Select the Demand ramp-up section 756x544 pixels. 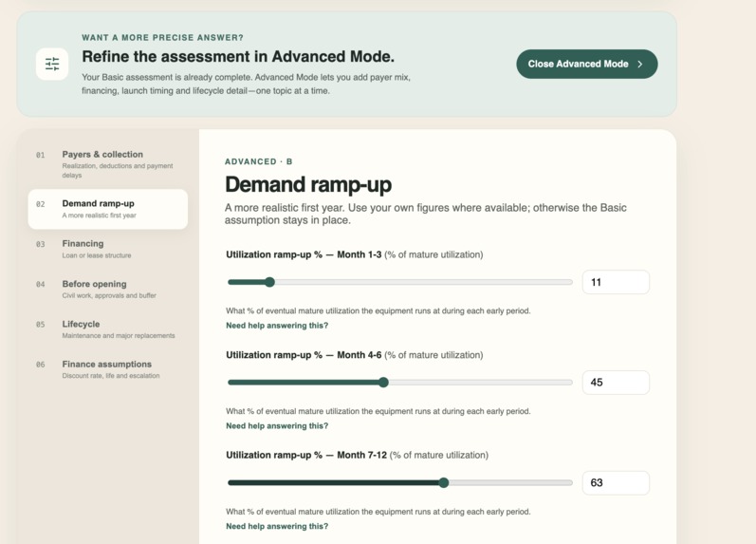tap(108, 209)
